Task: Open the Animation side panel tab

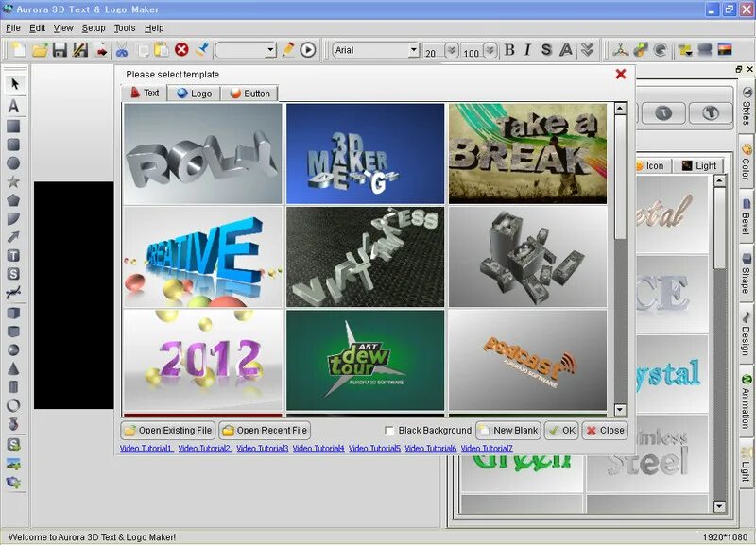Action: (x=747, y=401)
